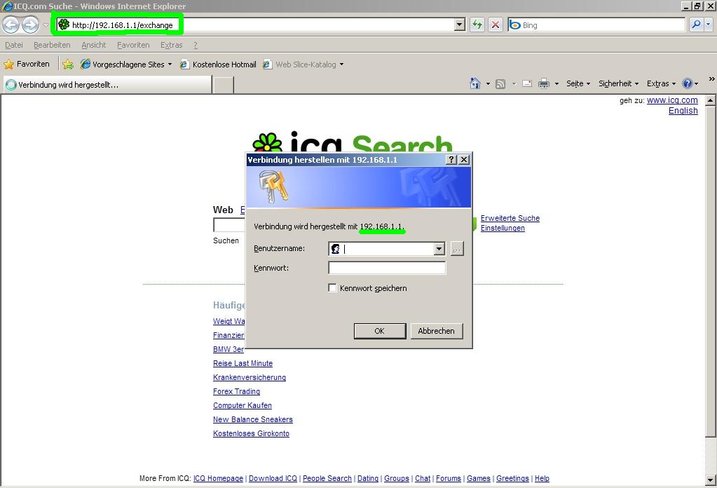The height and width of the screenshot is (488, 717).
Task: Expand the Vorgeschlagene Sites dropdown
Action: click(170, 64)
